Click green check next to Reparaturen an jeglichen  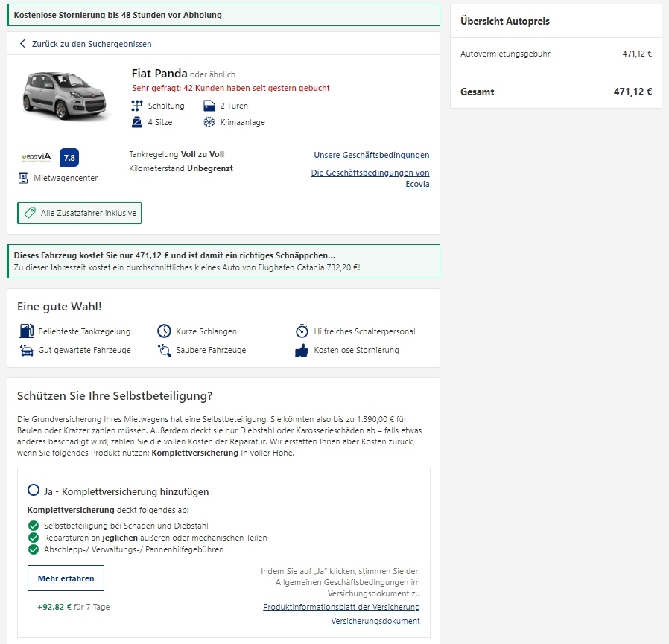(34, 538)
